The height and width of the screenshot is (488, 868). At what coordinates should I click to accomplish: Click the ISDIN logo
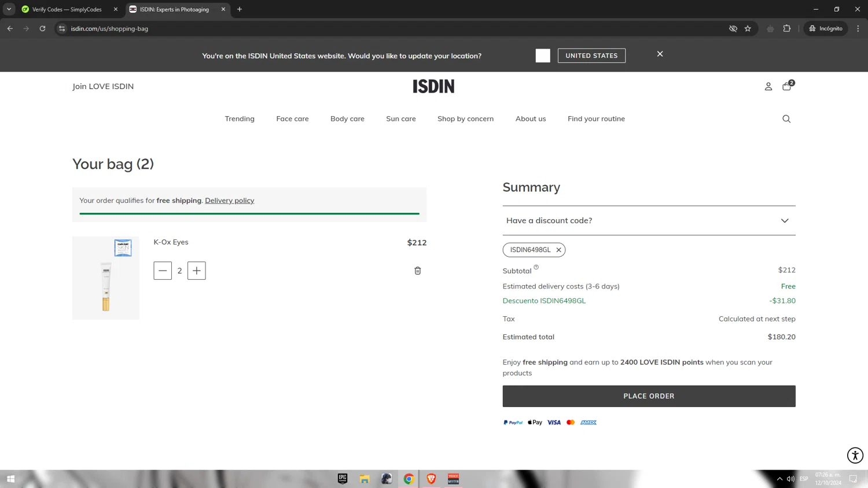[433, 86]
